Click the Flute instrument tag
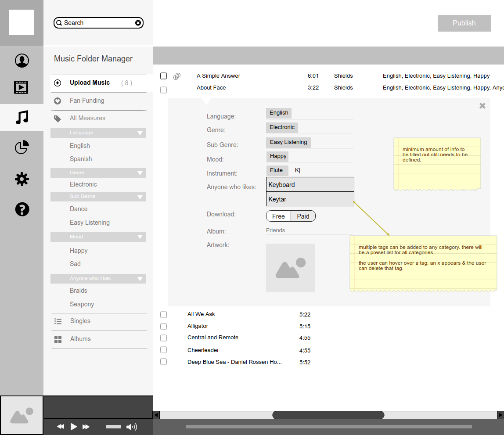 (x=277, y=170)
